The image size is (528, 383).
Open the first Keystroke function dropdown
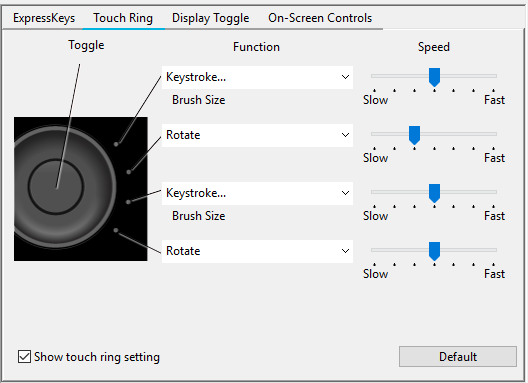pos(257,77)
